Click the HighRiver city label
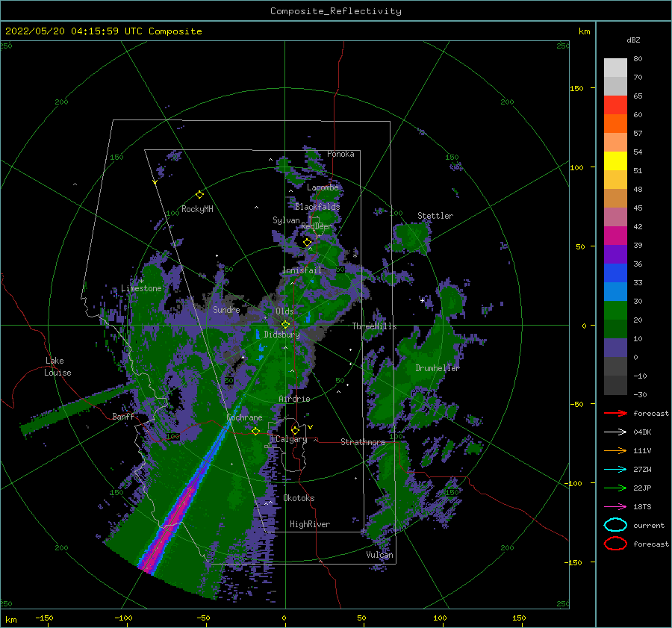Image resolution: width=672 pixels, height=628 pixels. tap(310, 524)
